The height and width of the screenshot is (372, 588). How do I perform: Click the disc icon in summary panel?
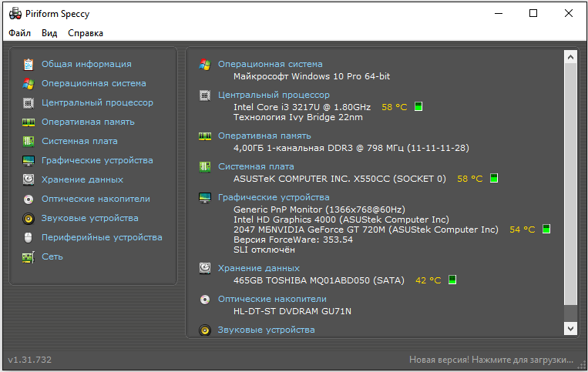(205, 300)
